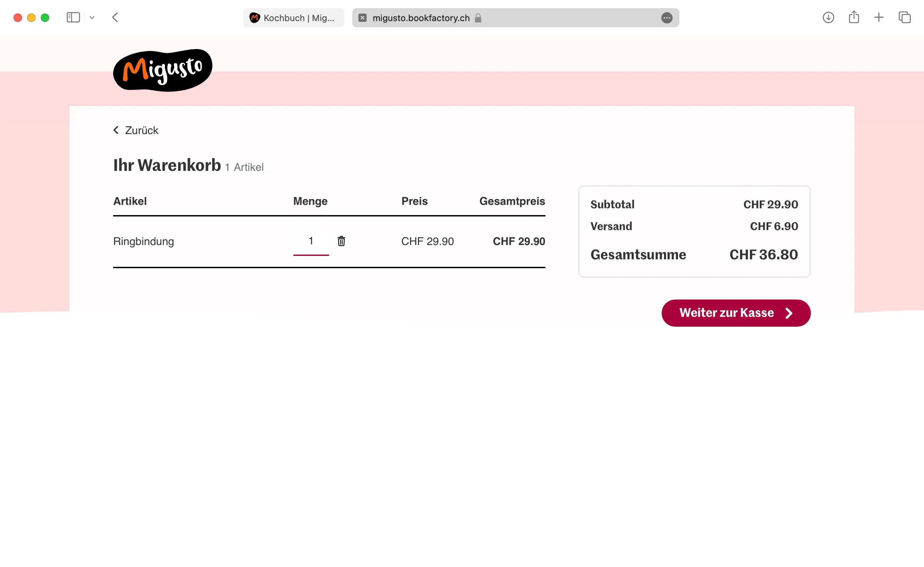Click the Menge quantity input field

[x=311, y=241]
